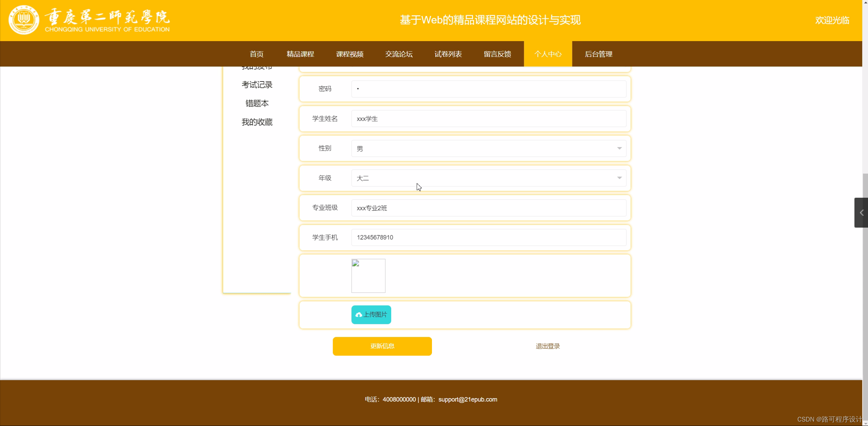Viewport: 868px width, 426px height.
Task: Click the 退出登录 link
Action: 547,346
